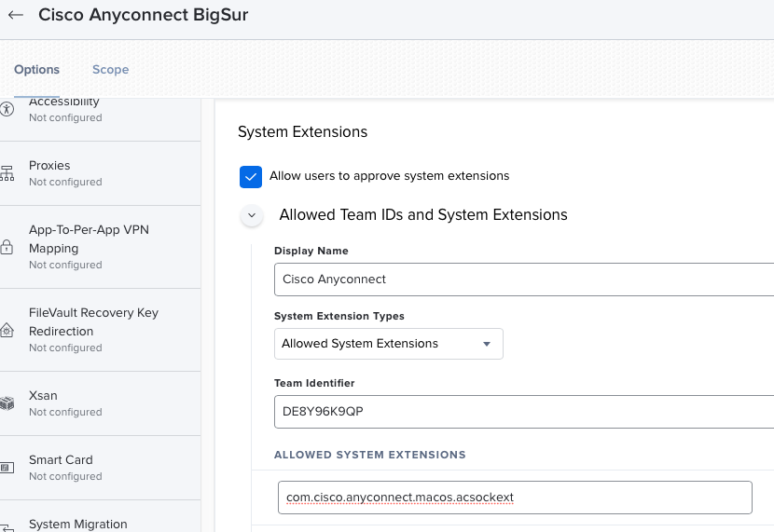Open the Smart Card payload
The image size is (774, 532).
tap(100, 468)
